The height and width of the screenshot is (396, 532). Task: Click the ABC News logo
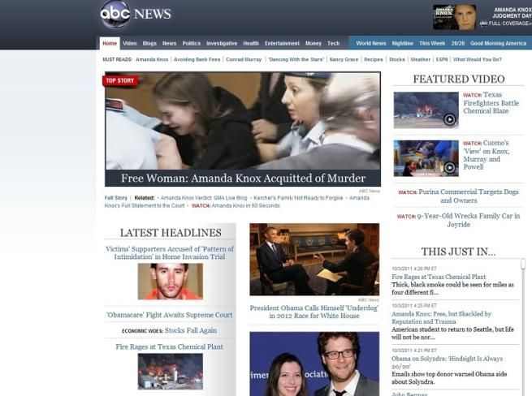(136, 15)
